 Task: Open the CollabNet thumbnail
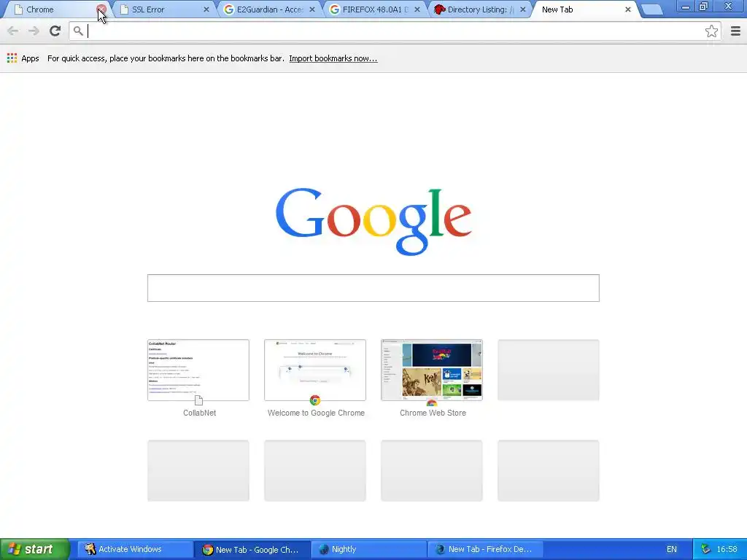pyautogui.click(x=198, y=370)
